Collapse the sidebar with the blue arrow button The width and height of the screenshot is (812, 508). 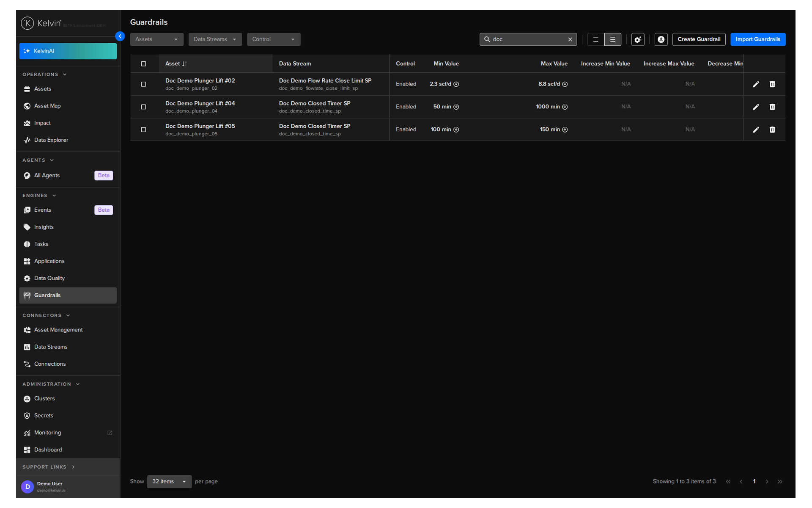click(x=120, y=36)
